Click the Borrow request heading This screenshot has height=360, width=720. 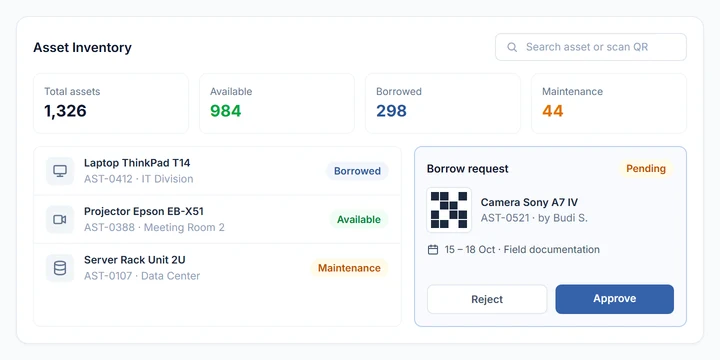[x=467, y=169]
